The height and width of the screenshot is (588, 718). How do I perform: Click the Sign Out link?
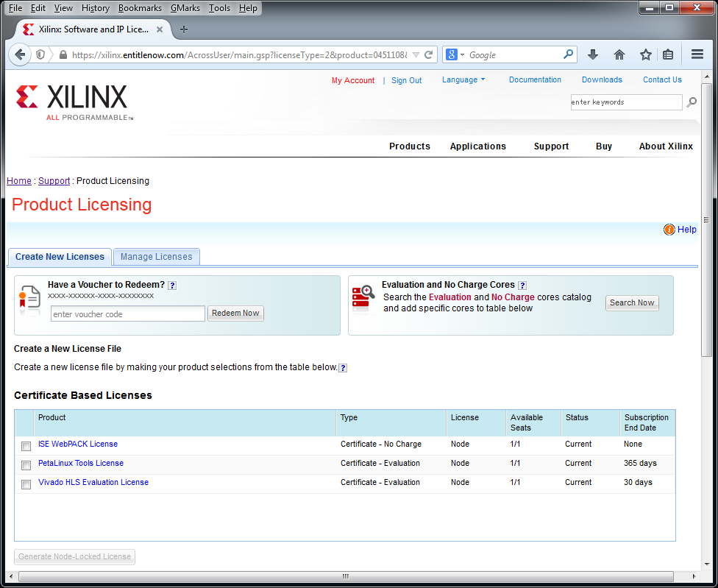[406, 81]
